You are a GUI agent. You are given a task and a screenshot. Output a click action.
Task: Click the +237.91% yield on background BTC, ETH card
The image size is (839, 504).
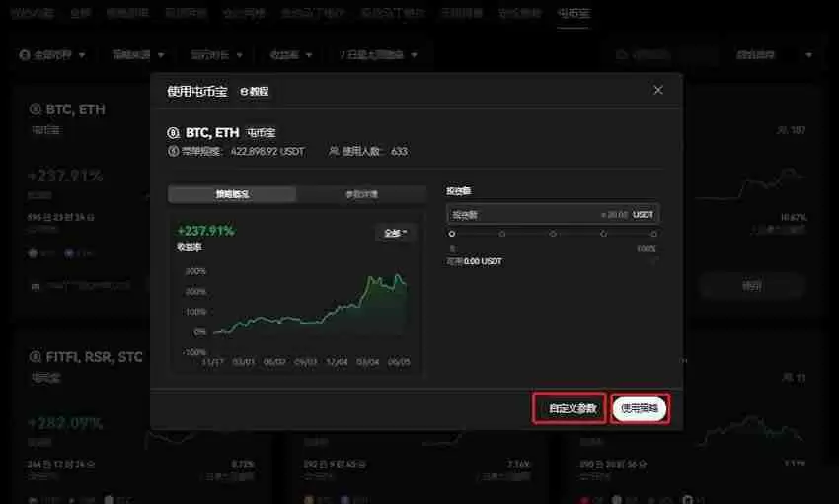pos(65,176)
